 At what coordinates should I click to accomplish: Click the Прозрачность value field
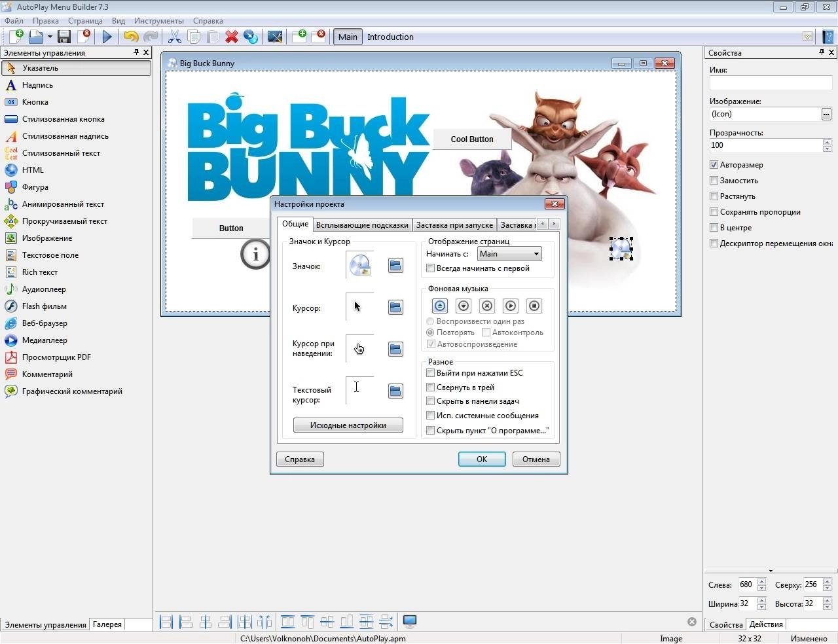click(765, 145)
